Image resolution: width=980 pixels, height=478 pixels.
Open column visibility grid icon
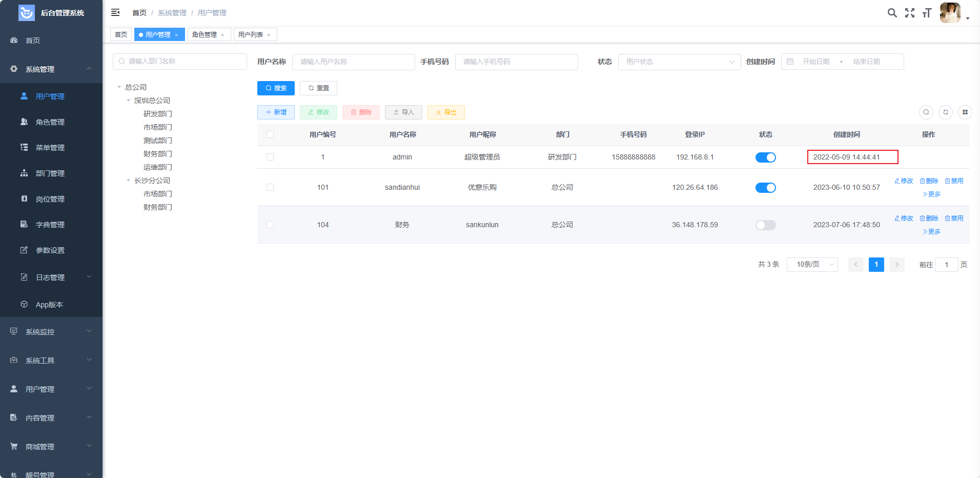965,112
